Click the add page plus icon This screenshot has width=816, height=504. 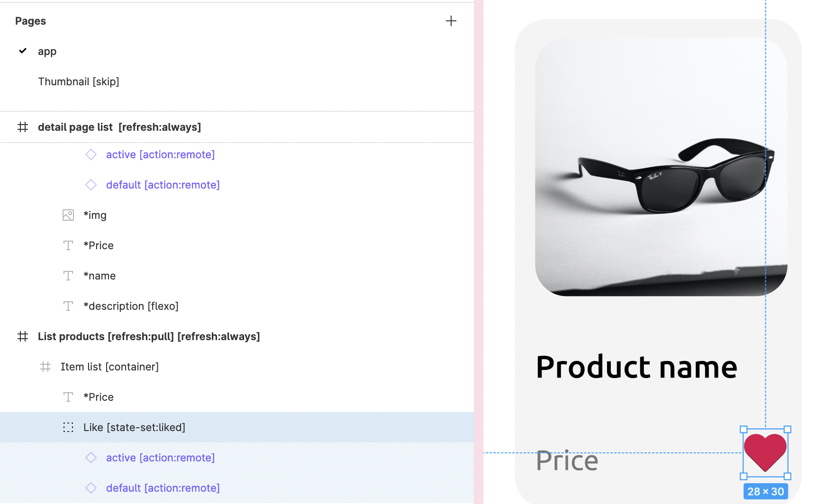tap(451, 21)
